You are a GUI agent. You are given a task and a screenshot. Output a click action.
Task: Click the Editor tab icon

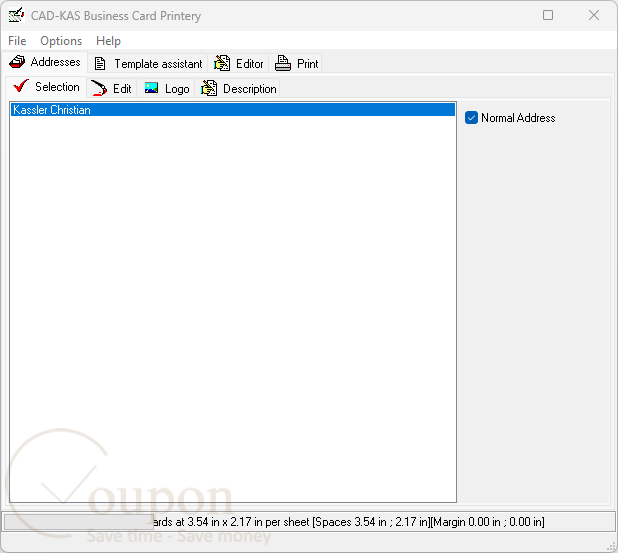pos(222,63)
